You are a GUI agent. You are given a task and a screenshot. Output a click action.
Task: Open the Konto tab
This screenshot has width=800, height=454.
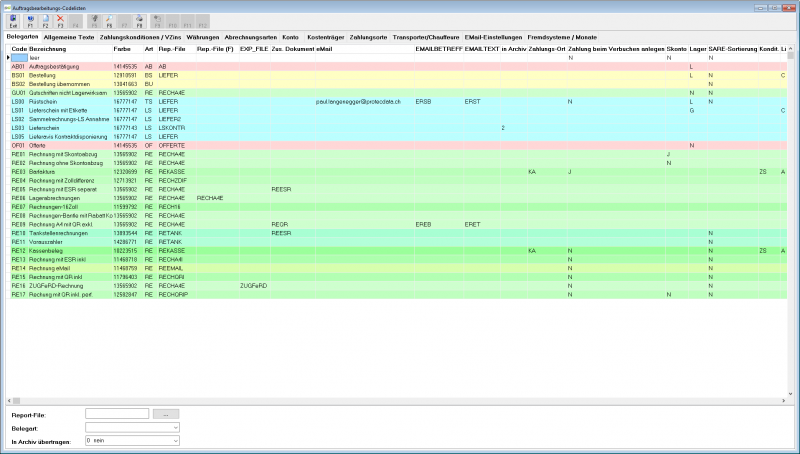coord(290,37)
